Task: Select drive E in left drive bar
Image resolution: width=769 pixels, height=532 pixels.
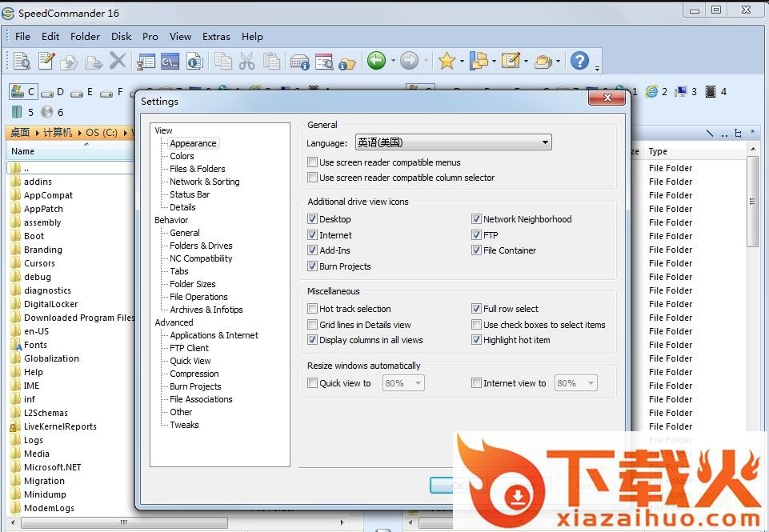Action: [x=82, y=92]
